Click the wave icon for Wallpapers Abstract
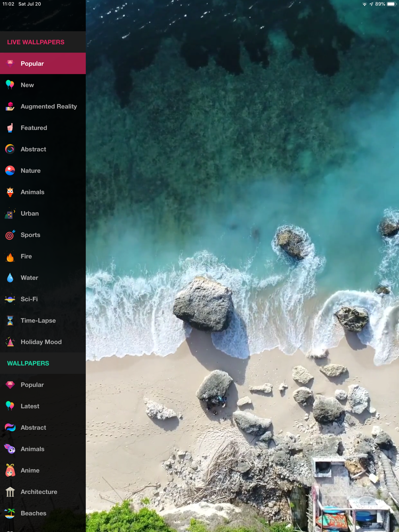Image resolution: width=399 pixels, height=532 pixels. coord(10,428)
